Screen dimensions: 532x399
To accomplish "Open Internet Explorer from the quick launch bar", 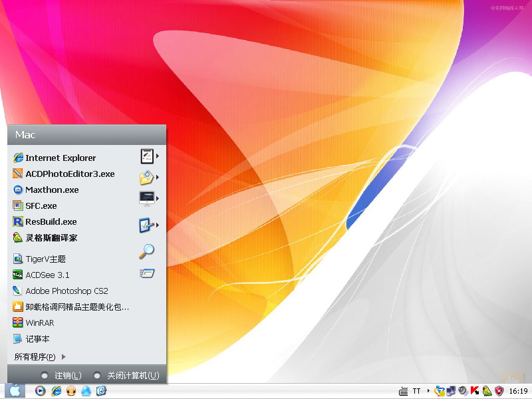I will tap(56, 391).
